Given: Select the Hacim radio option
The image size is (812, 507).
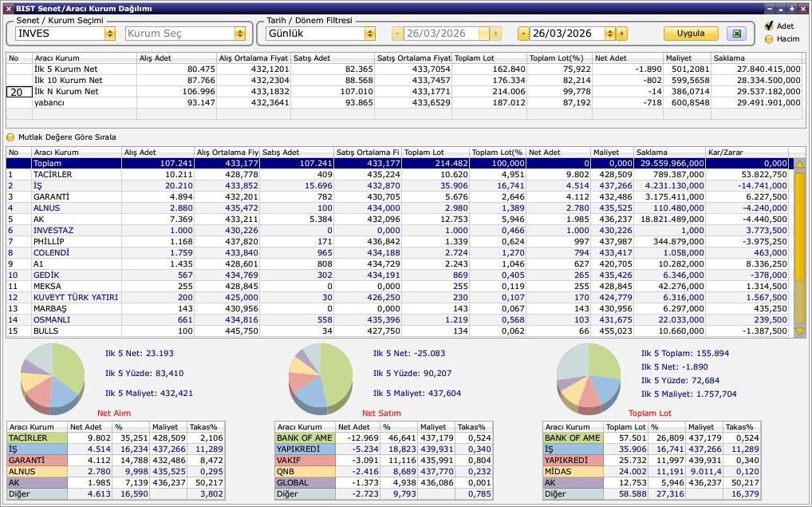Looking at the screenshot, I should click(769, 38).
